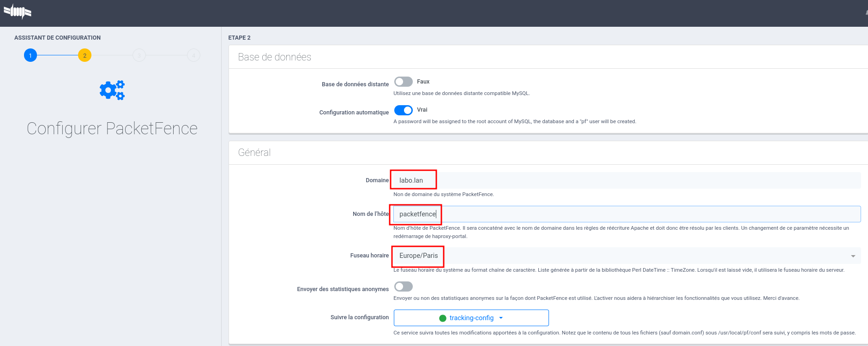Open the tracking-config service dropdown
Viewport: 868px width, 346px height.
tap(471, 318)
